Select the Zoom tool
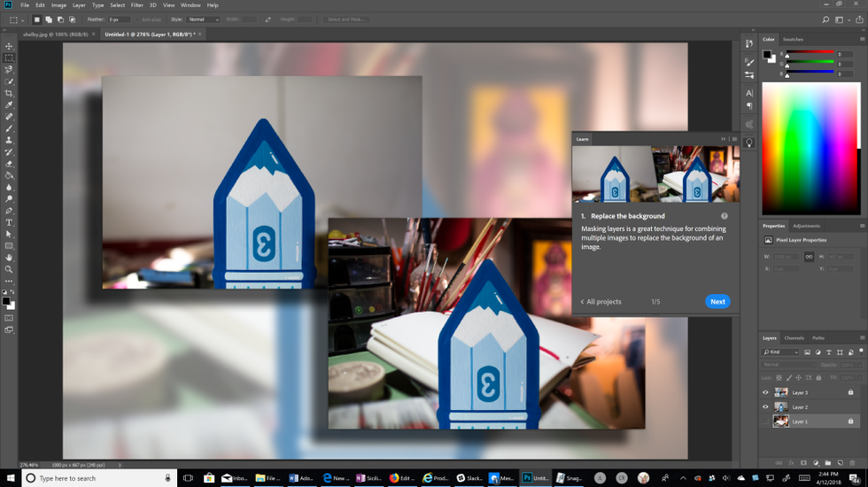868x487 pixels. tap(9, 269)
